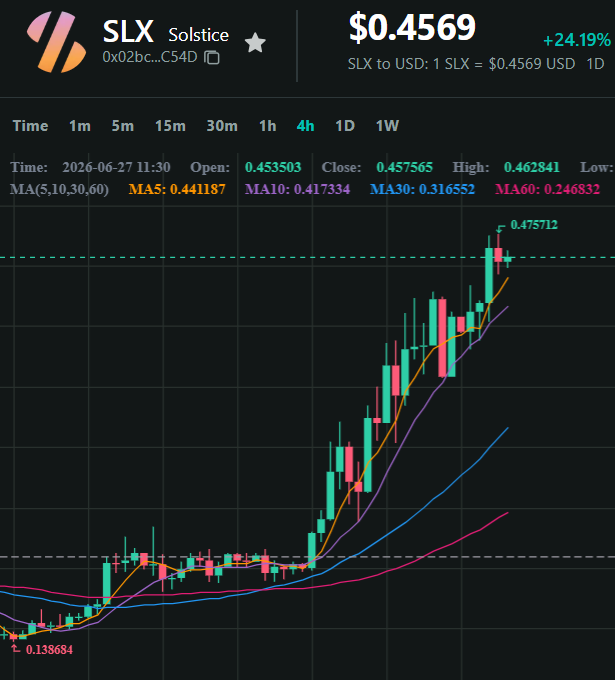Viewport: 615px width, 680px height.
Task: Click the High value 0.462841
Action: [532, 167]
